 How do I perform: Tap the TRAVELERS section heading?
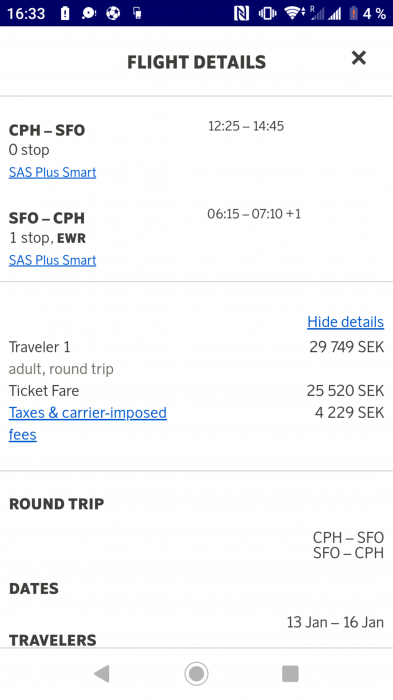pyautogui.click(x=53, y=640)
